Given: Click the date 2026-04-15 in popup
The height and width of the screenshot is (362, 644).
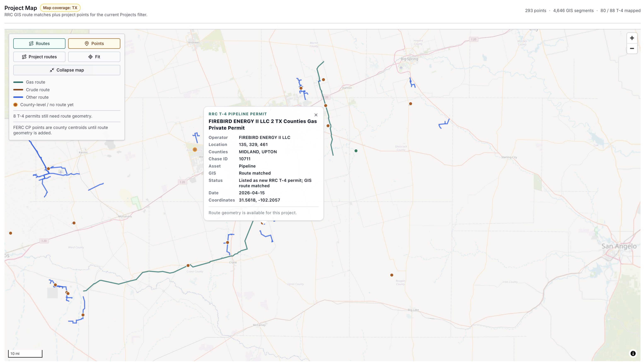Looking at the screenshot, I should (252, 193).
